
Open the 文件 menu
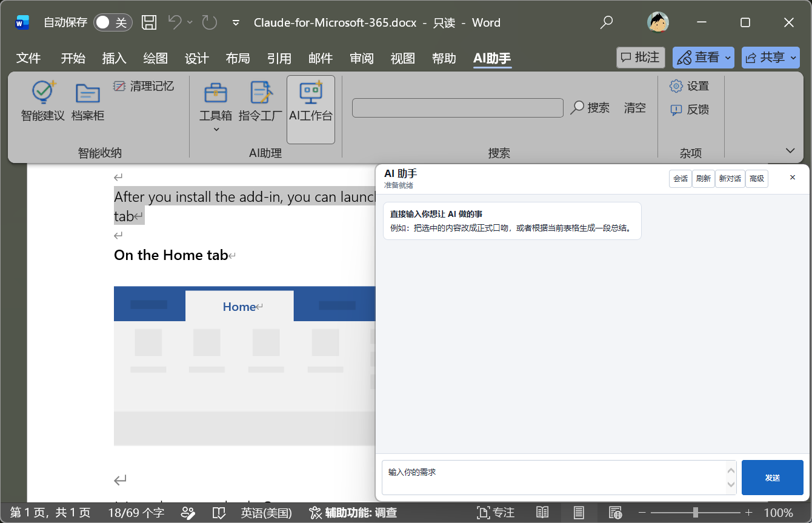coord(28,58)
